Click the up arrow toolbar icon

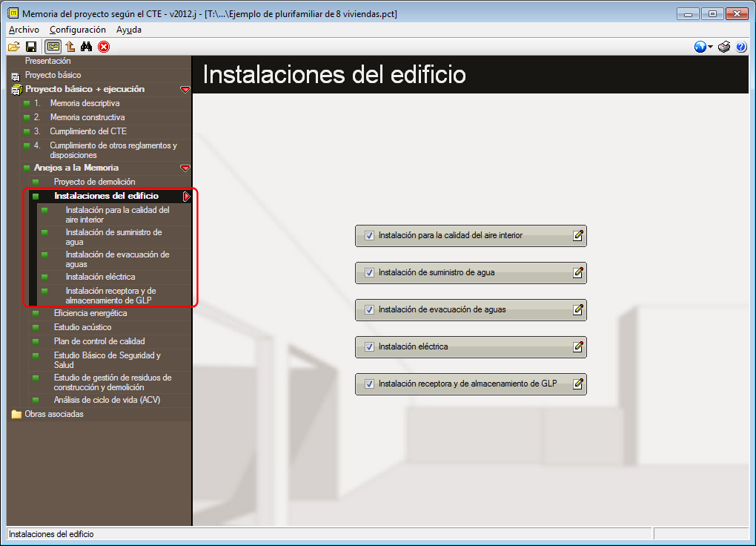70,47
